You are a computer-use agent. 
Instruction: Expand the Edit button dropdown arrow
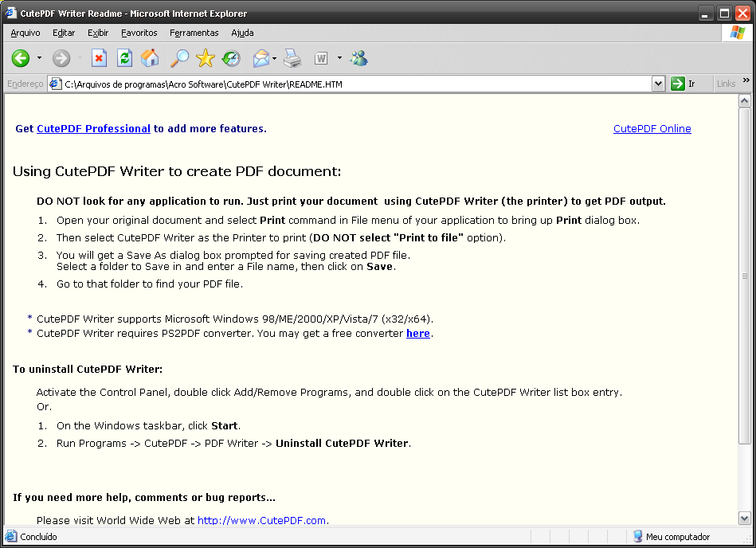click(339, 58)
